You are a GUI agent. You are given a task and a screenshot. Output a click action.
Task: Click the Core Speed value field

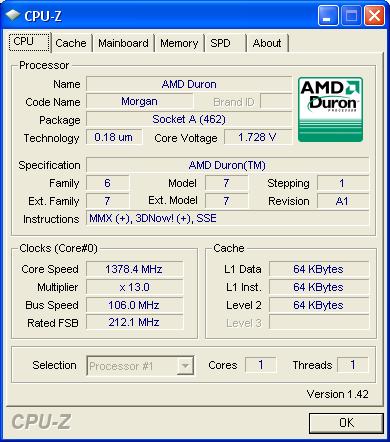click(134, 269)
